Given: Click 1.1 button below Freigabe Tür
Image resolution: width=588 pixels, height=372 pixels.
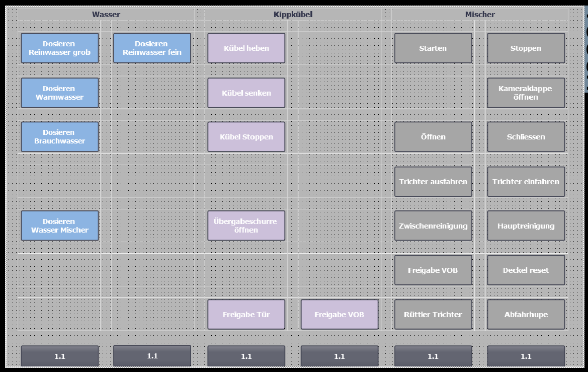Looking at the screenshot, I should pos(246,356).
